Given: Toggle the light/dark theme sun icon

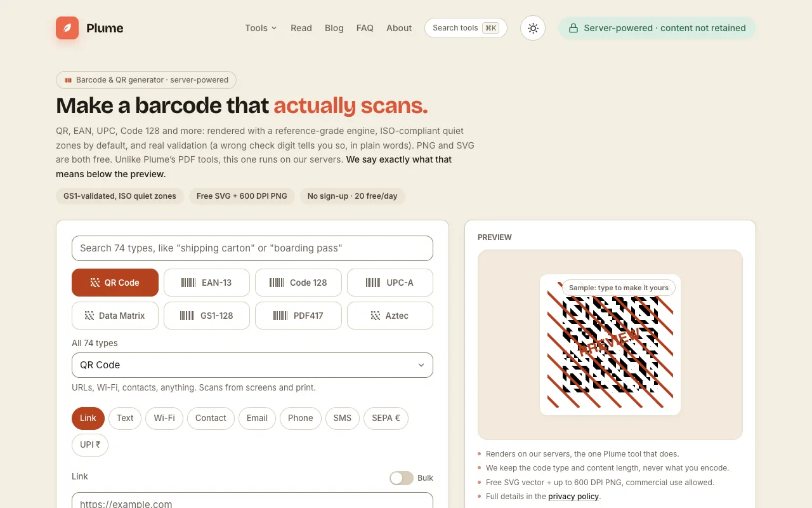Looking at the screenshot, I should point(533,28).
